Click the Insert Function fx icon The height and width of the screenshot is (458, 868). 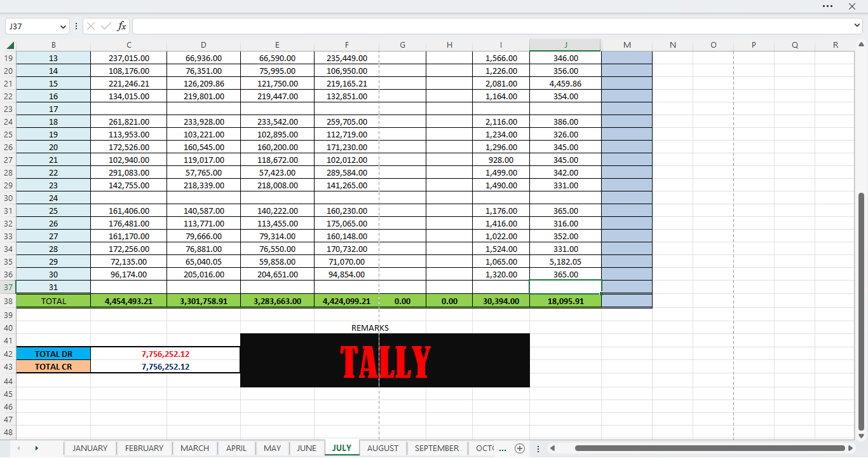pyautogui.click(x=121, y=26)
